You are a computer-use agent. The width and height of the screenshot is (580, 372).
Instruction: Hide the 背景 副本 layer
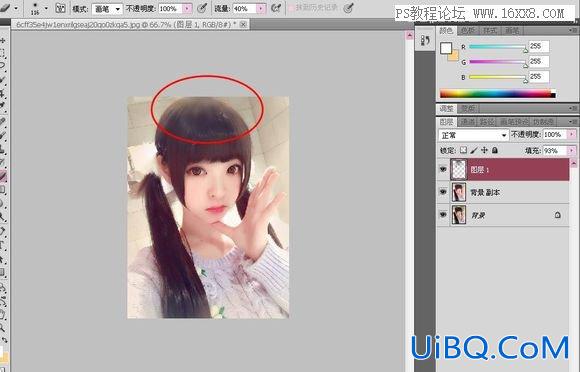(443, 192)
